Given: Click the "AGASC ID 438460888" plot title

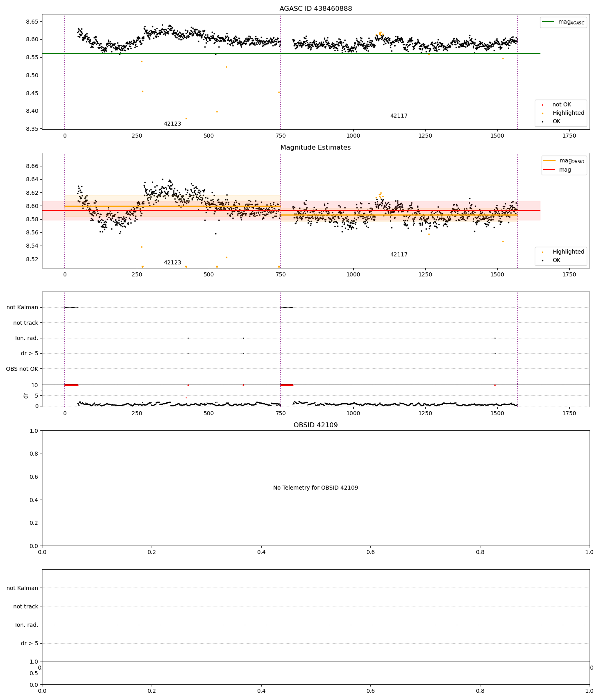Looking at the screenshot, I should pyautogui.click(x=316, y=9).
